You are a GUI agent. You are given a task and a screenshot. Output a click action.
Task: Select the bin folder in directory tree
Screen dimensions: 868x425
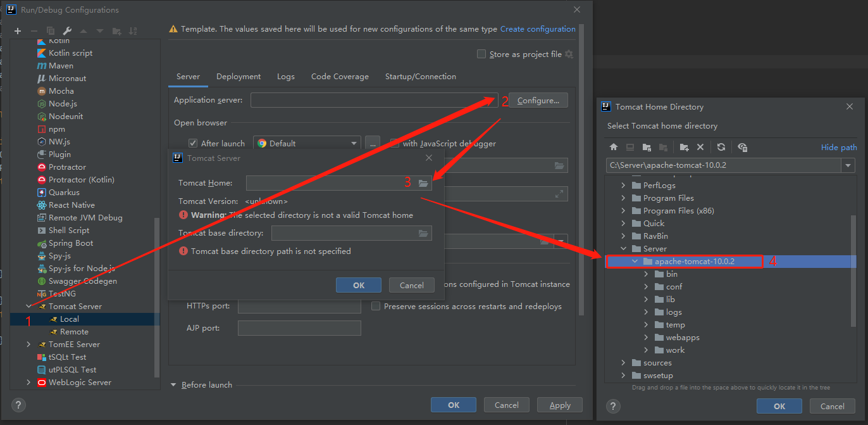coord(672,274)
